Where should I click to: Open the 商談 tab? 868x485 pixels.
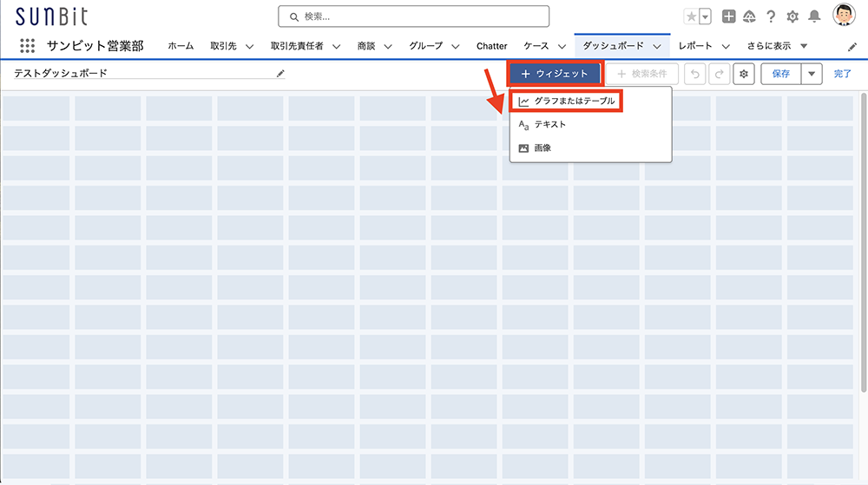[x=366, y=46]
